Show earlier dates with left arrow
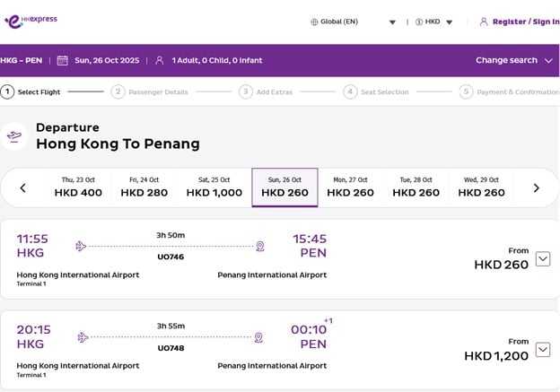560x392 pixels. (x=22, y=187)
